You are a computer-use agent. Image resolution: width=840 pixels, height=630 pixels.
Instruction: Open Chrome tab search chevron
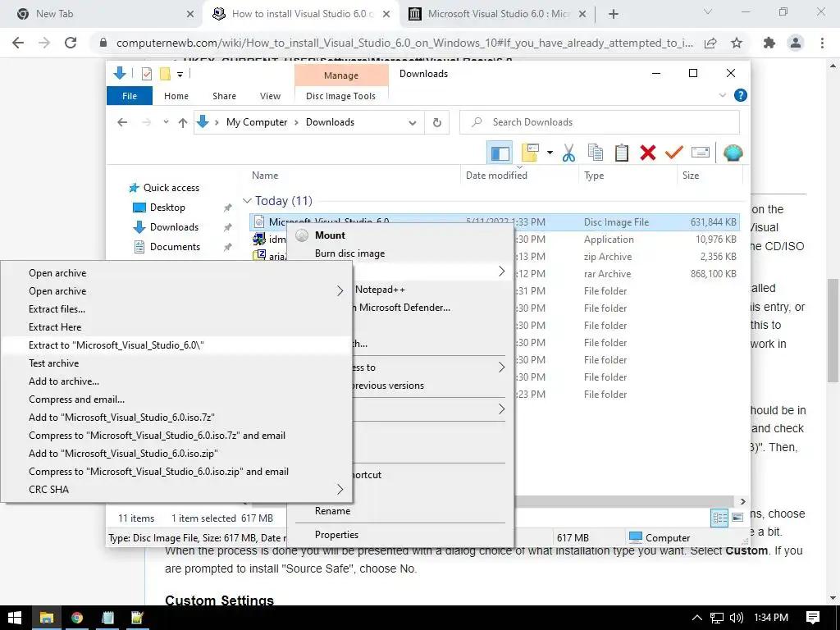708,11
